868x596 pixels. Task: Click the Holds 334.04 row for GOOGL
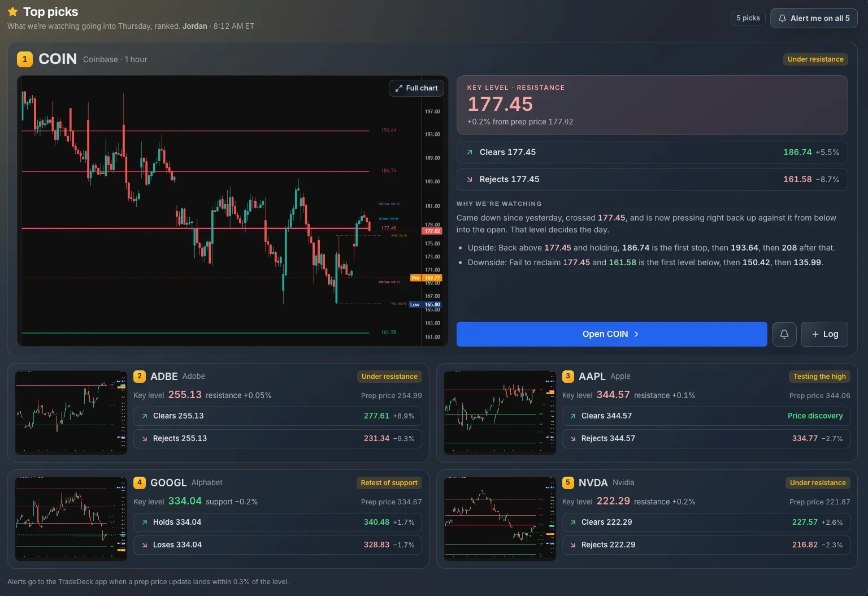coord(277,522)
